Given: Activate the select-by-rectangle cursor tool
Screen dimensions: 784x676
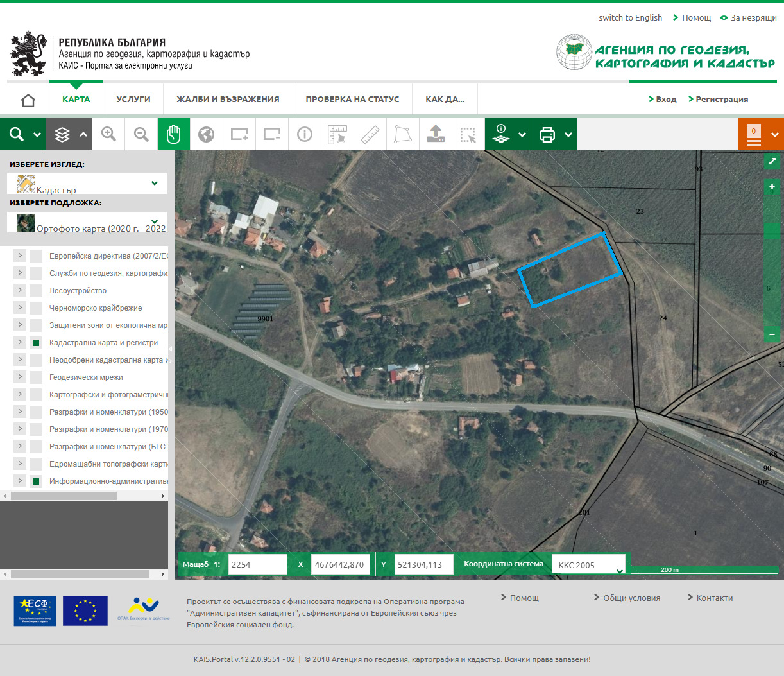Looking at the screenshot, I should tap(468, 134).
